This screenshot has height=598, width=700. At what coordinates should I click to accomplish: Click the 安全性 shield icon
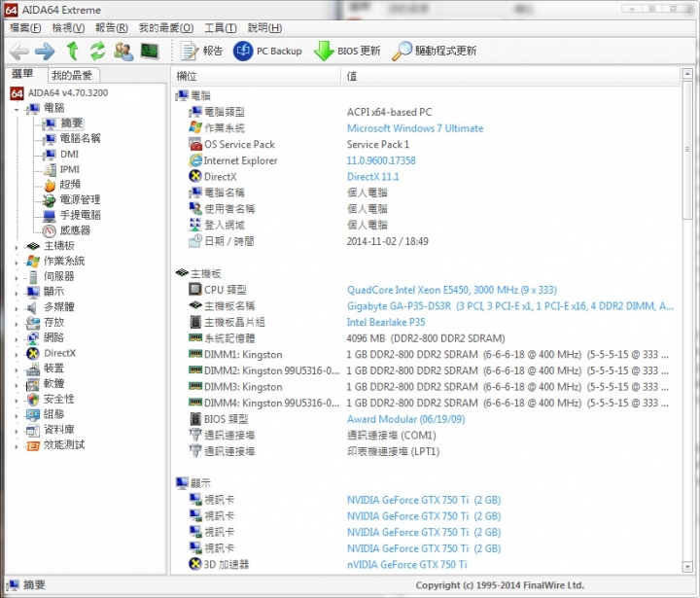click(x=33, y=400)
